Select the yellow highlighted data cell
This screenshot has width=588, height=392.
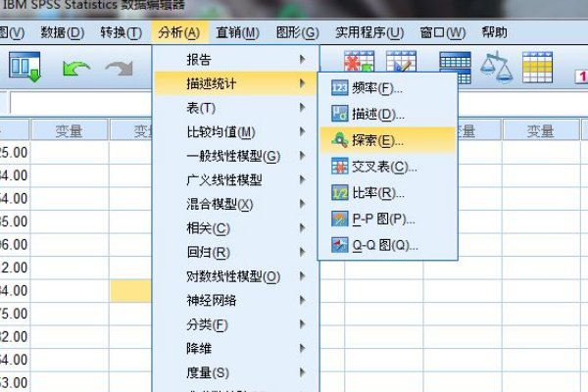pyautogui.click(x=131, y=291)
